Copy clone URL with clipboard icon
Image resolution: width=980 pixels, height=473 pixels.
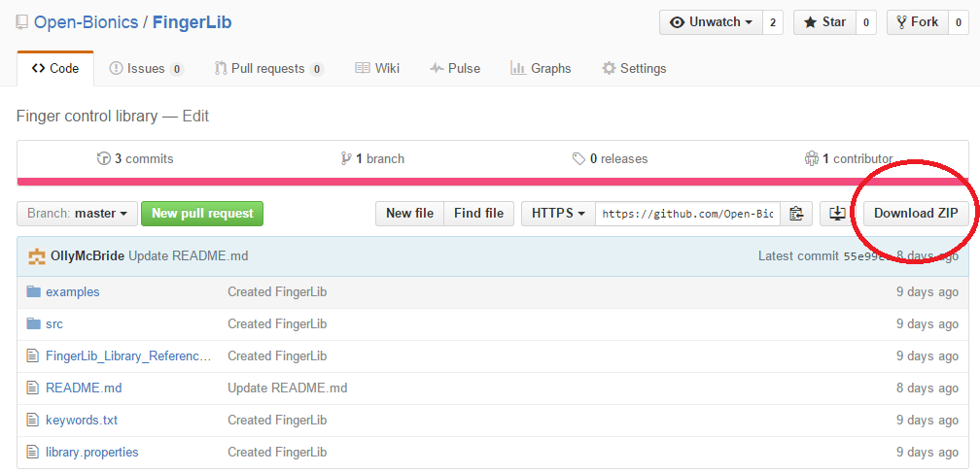(x=796, y=214)
